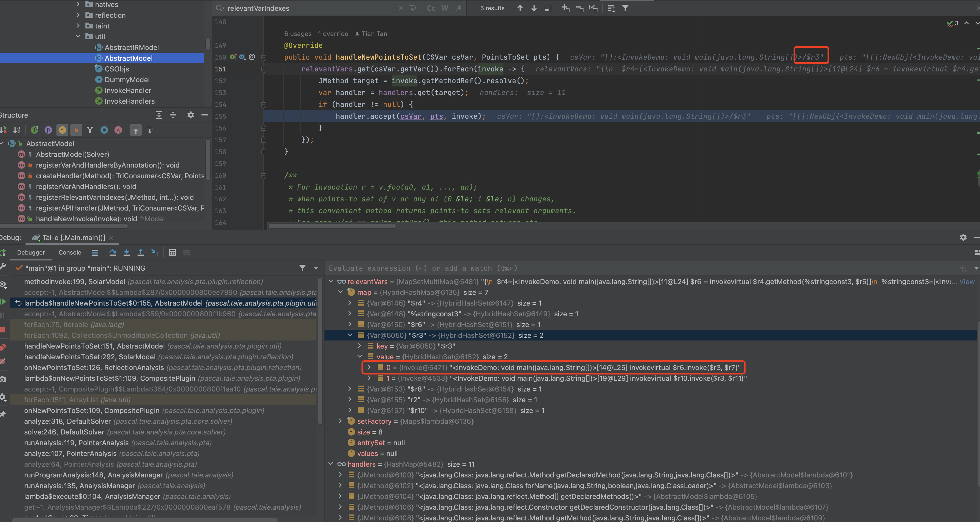
Task: Click Step Over in debugger toolbar
Action: pyautogui.click(x=113, y=252)
